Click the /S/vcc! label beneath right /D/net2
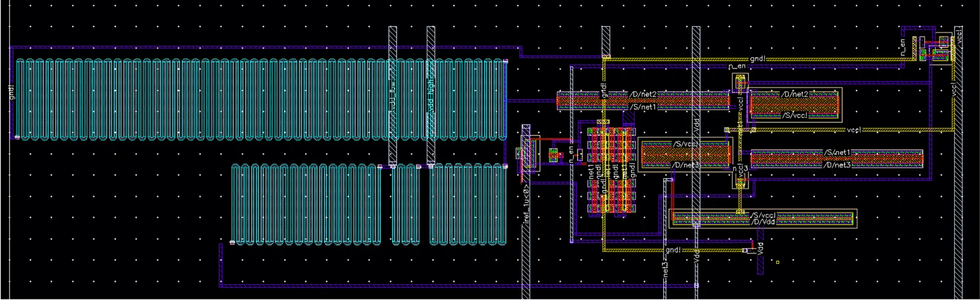 click(794, 115)
